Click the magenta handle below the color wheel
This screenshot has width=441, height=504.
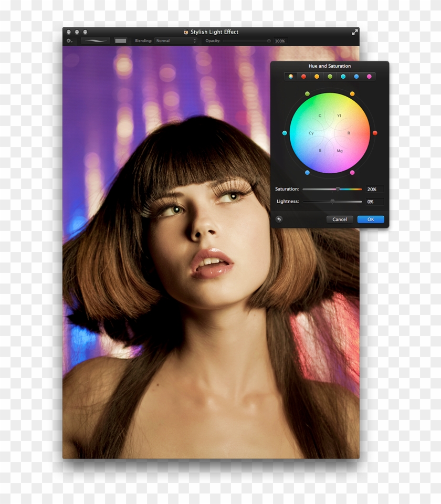coord(353,173)
